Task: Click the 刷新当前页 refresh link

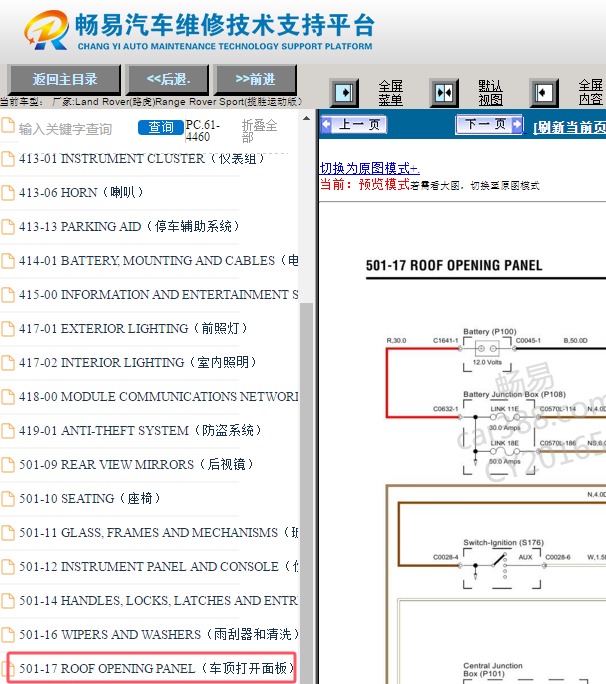Action: coord(569,127)
